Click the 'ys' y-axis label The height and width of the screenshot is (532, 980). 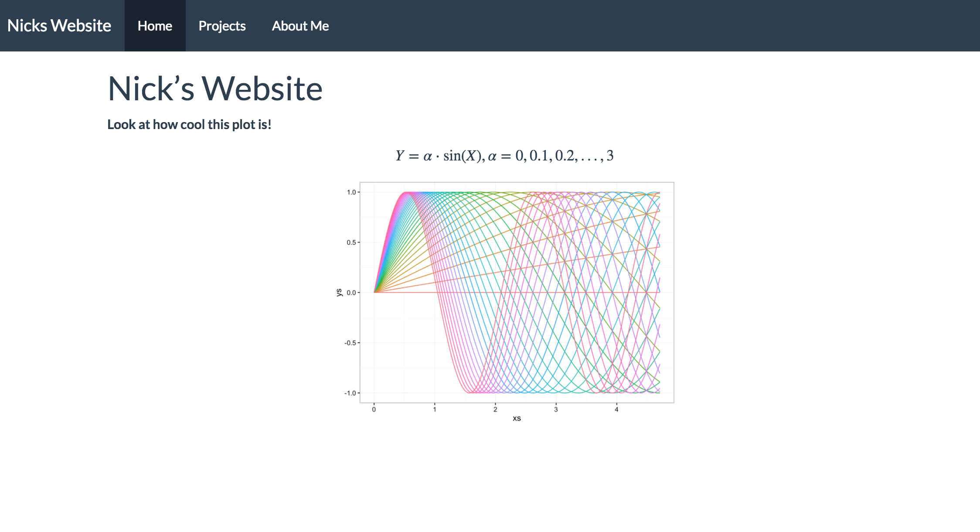(339, 293)
